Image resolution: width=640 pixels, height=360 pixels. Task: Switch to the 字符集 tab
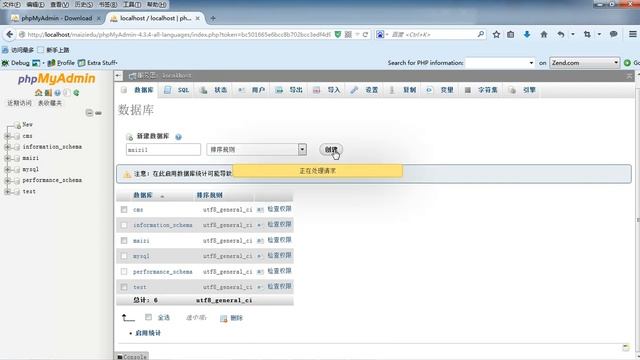pyautogui.click(x=481, y=90)
